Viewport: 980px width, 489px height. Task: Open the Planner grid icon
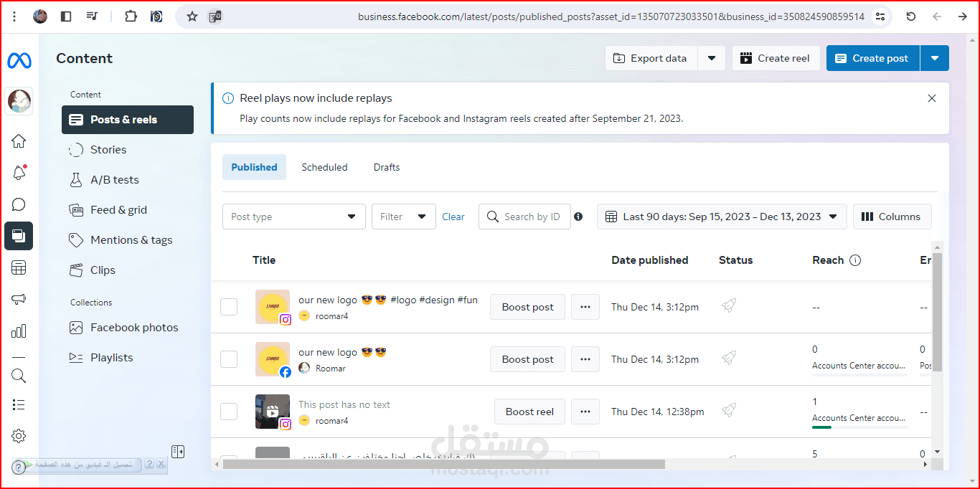click(19, 268)
